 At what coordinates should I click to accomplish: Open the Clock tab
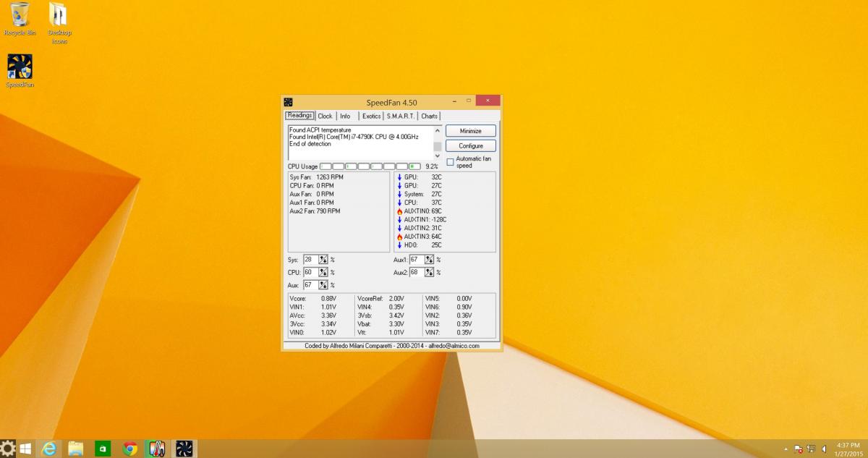(325, 116)
